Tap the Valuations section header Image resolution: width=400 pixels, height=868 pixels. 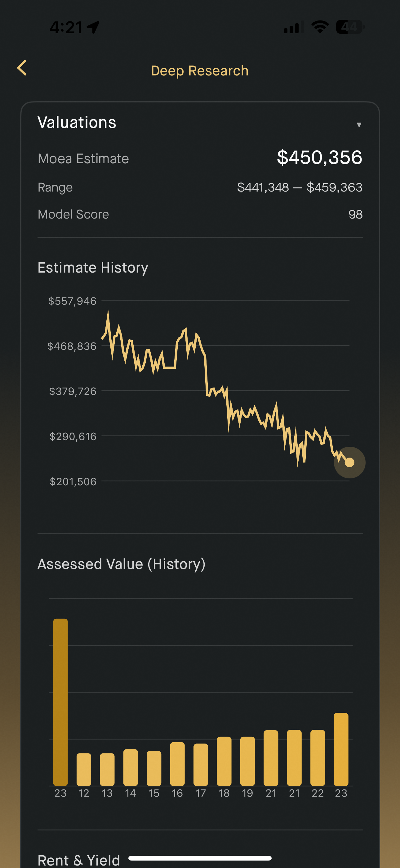(77, 122)
